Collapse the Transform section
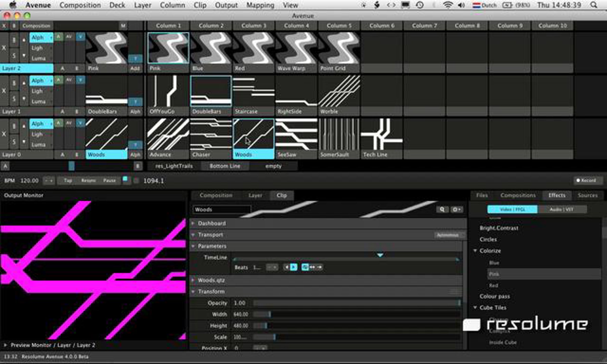This screenshot has height=364, width=607. (193, 291)
